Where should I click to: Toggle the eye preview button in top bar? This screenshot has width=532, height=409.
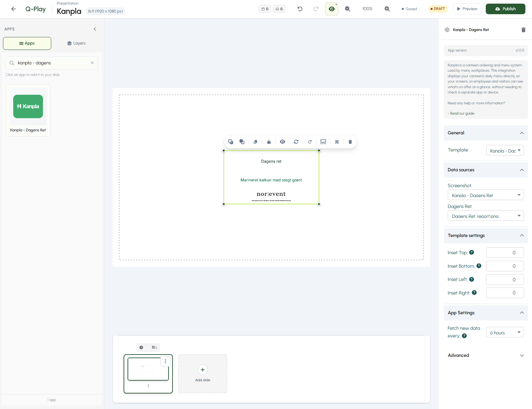click(x=332, y=9)
